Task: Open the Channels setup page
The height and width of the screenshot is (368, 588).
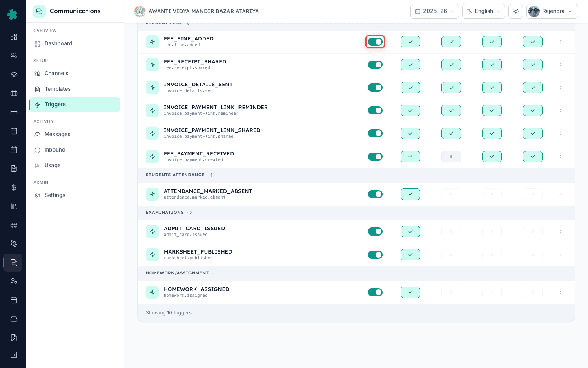Action: pos(75,74)
